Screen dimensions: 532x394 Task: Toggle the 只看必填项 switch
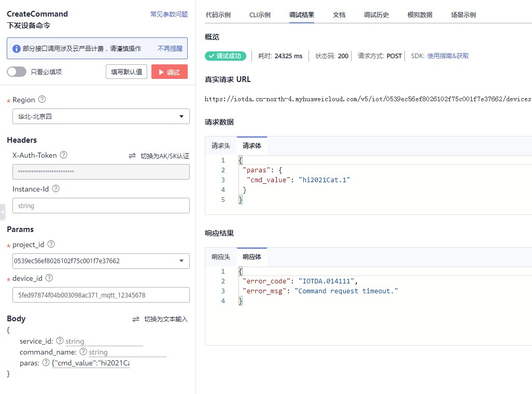click(x=17, y=72)
